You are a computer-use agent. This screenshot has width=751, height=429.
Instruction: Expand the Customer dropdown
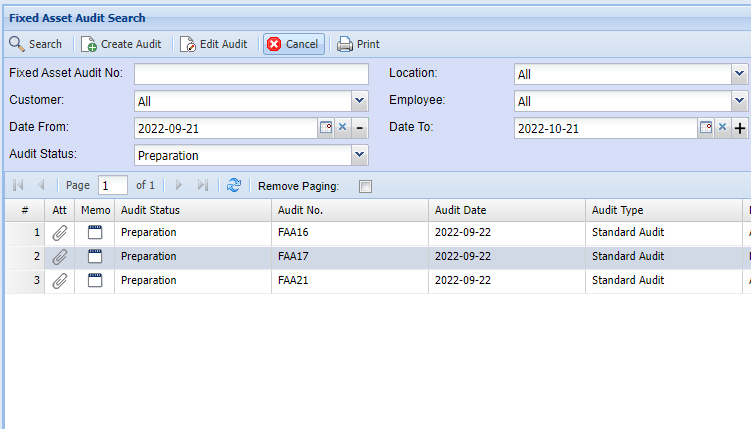tap(359, 101)
